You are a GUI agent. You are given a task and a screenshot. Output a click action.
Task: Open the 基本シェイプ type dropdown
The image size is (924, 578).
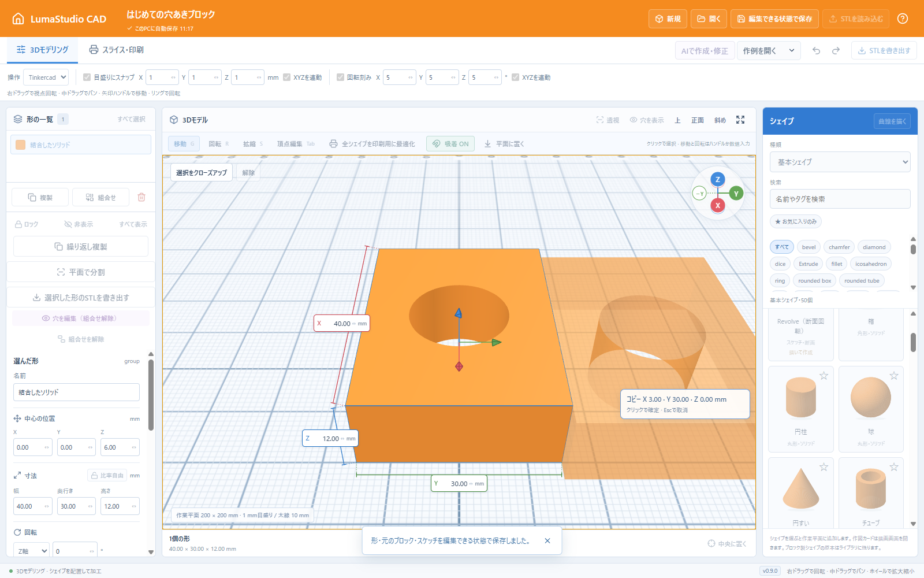[840, 162]
